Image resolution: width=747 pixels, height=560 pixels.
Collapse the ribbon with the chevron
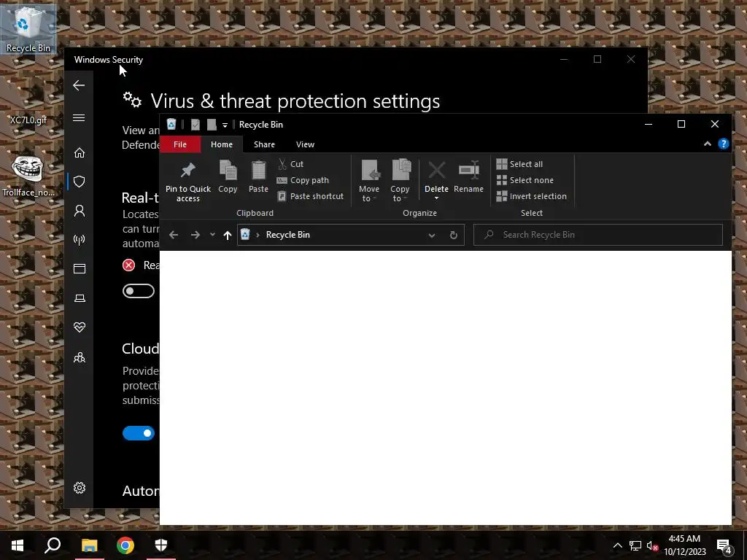[x=708, y=144]
